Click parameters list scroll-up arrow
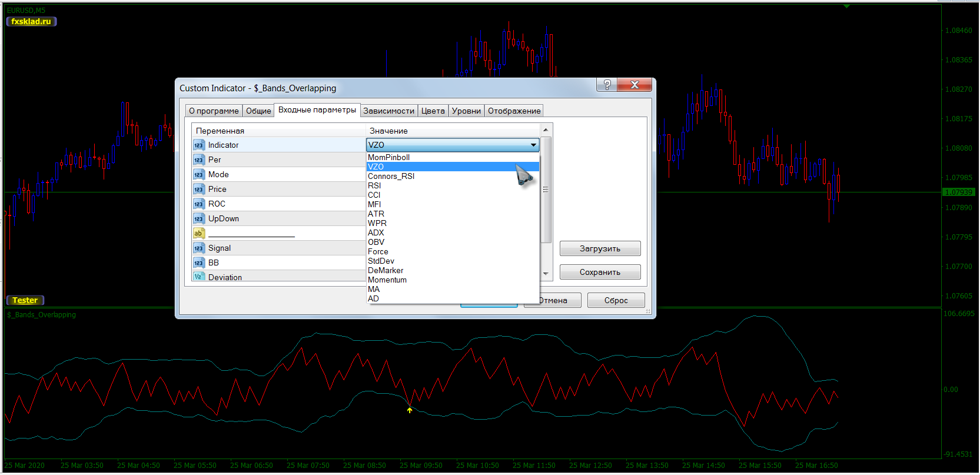The image size is (980, 475). coord(546,130)
